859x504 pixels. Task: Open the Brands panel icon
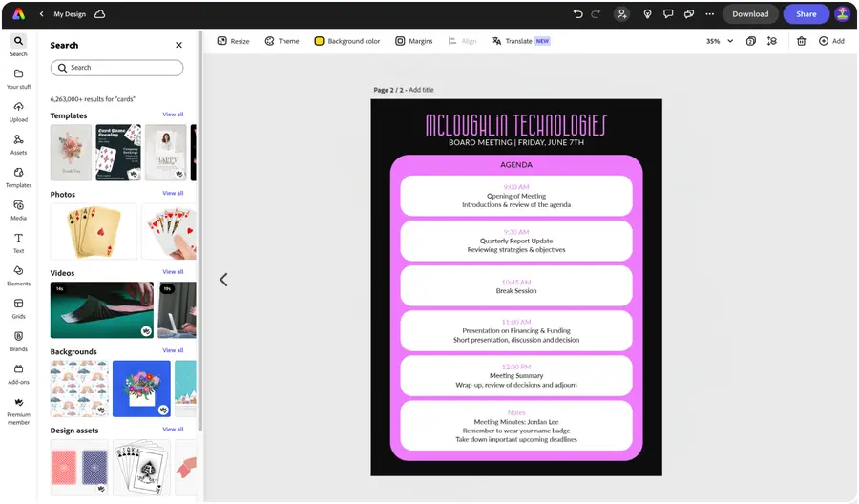click(18, 336)
